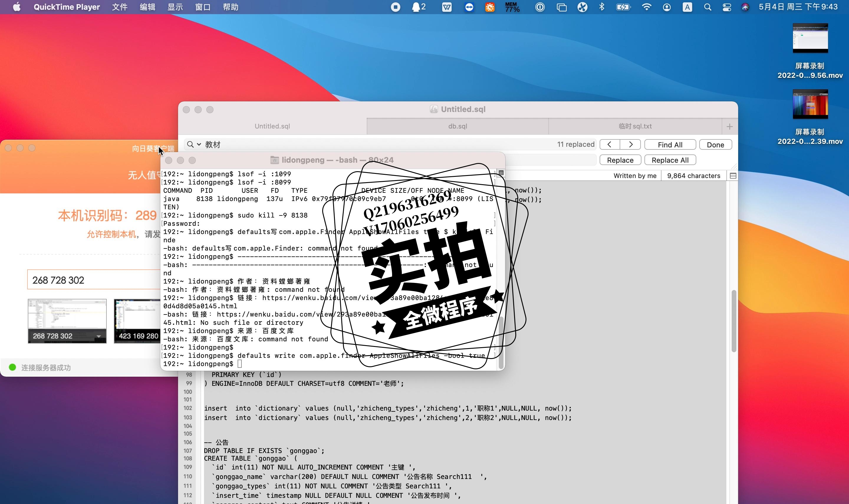Open the WPS menu bar icon
Screen dimensions: 849x504
[x=447, y=7]
